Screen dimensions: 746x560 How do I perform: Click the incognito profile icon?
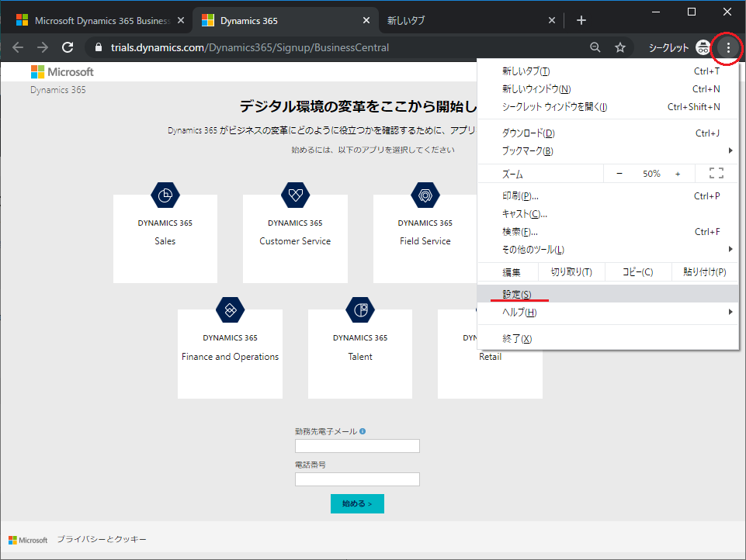[x=703, y=47]
